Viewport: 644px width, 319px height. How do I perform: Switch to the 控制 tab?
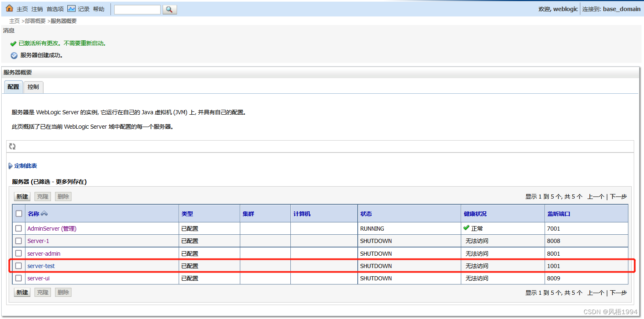(33, 87)
